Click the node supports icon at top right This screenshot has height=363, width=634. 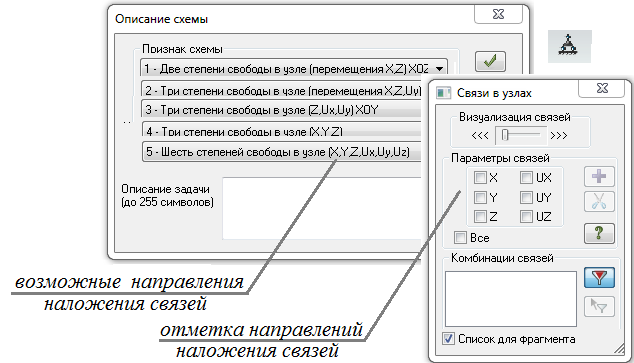569,46
